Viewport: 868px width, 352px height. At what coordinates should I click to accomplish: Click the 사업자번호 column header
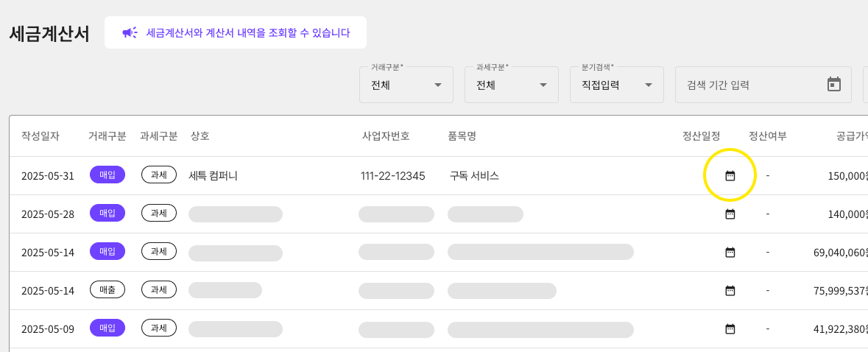386,136
